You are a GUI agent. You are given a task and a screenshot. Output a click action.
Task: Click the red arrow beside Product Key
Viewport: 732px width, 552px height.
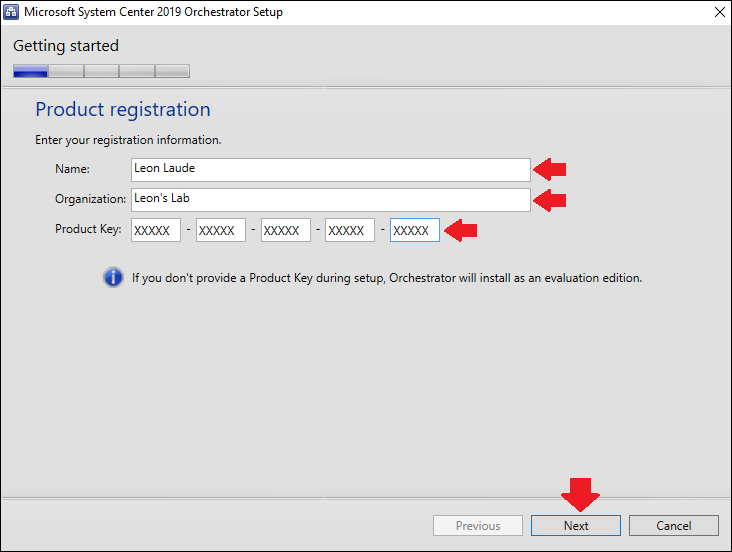[460, 230]
